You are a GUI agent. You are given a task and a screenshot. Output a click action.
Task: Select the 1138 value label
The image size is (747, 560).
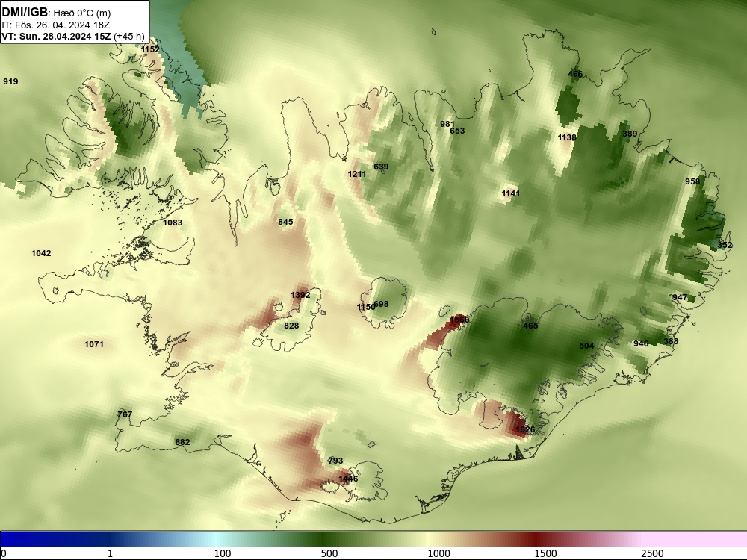[567, 137]
